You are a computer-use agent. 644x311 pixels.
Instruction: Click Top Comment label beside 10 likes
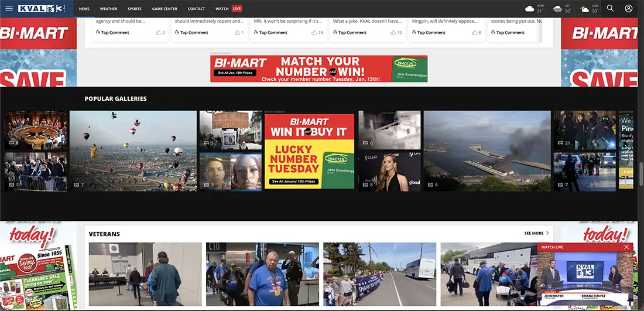click(352, 32)
